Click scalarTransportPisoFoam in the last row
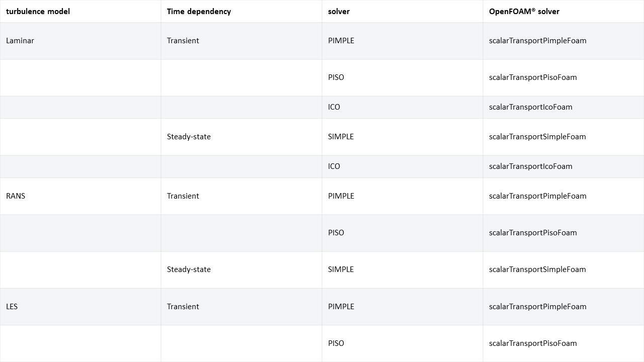 pyautogui.click(x=533, y=343)
